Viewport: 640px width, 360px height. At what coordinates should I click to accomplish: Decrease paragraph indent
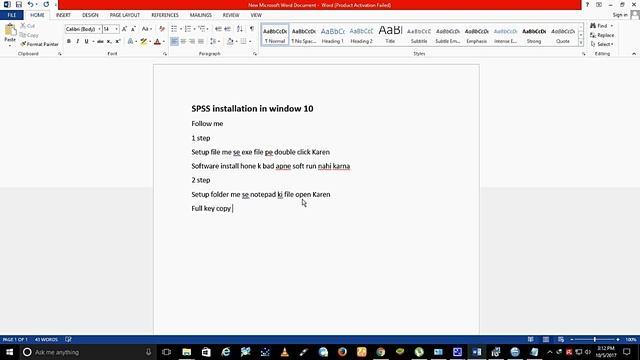218,29
